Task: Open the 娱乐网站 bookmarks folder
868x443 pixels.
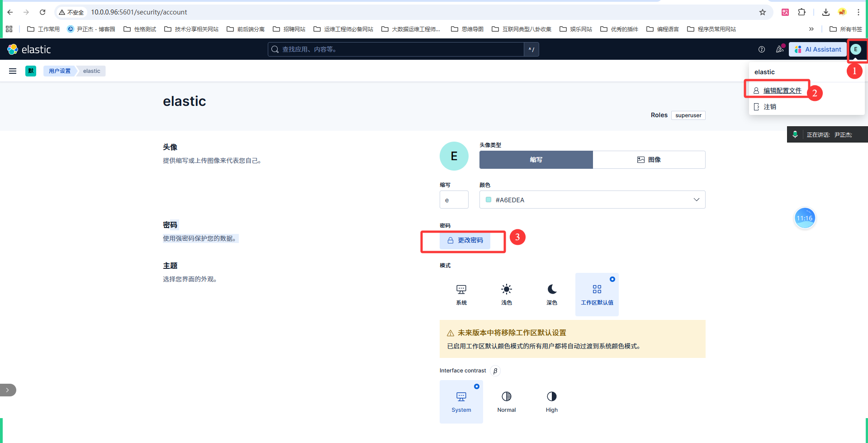Action: [x=576, y=29]
